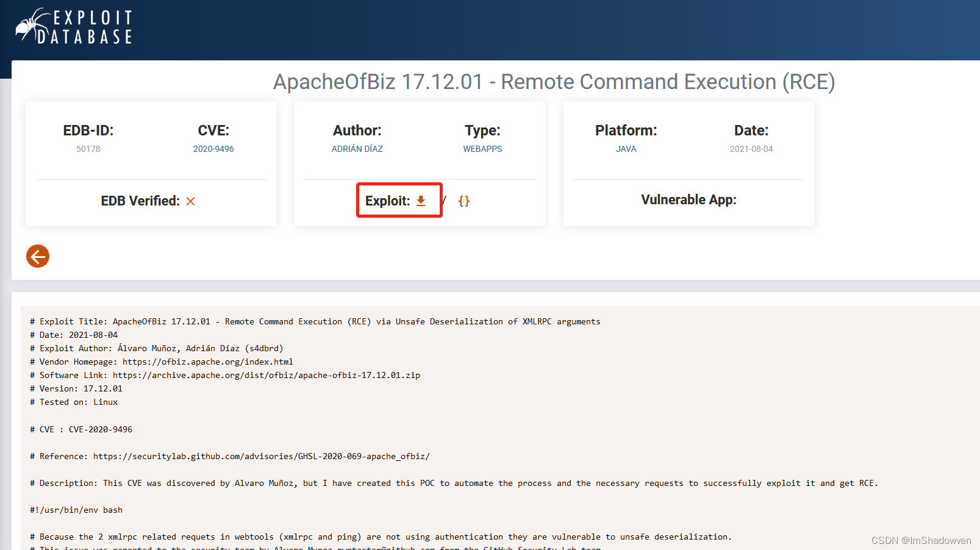
Task: Download the exploit via the download arrow icon
Action: click(x=421, y=201)
